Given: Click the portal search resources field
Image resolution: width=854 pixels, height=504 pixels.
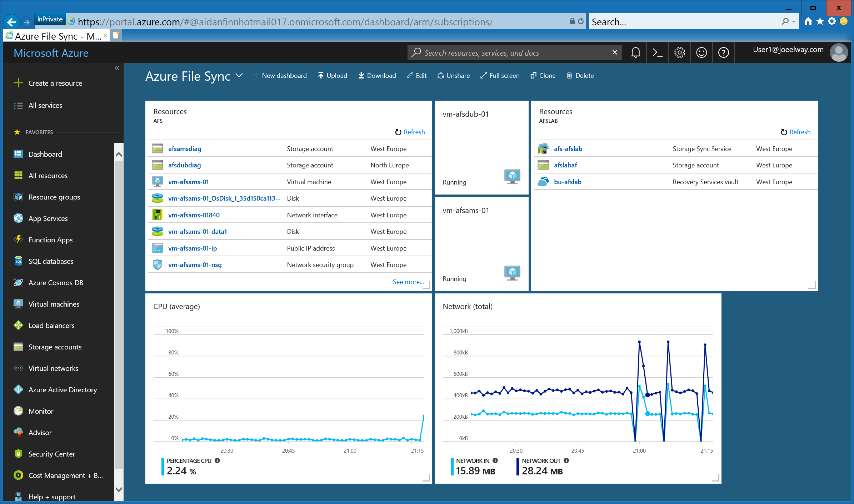Looking at the screenshot, I should click(514, 53).
